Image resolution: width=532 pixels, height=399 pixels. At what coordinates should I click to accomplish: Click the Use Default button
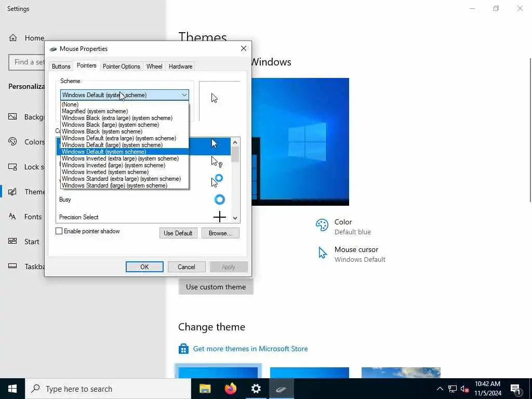click(178, 233)
